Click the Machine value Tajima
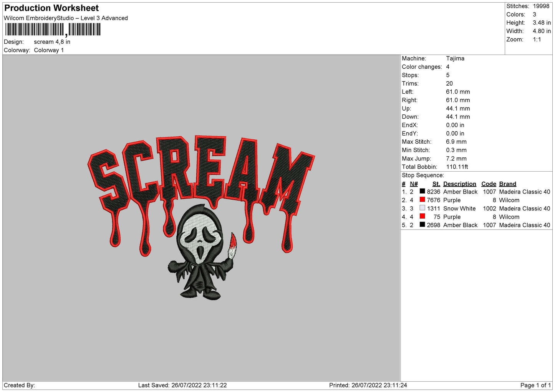Screen dimensions: 555x392 455,58
